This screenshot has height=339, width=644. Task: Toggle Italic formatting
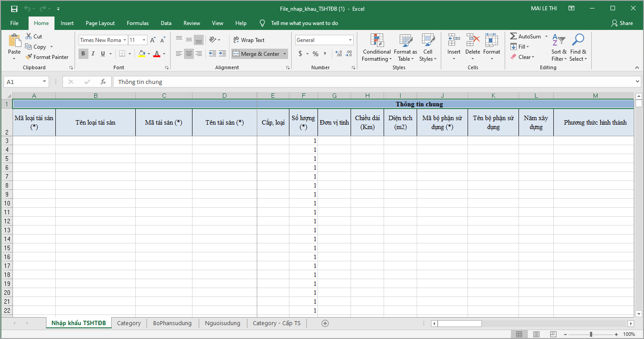(x=93, y=54)
